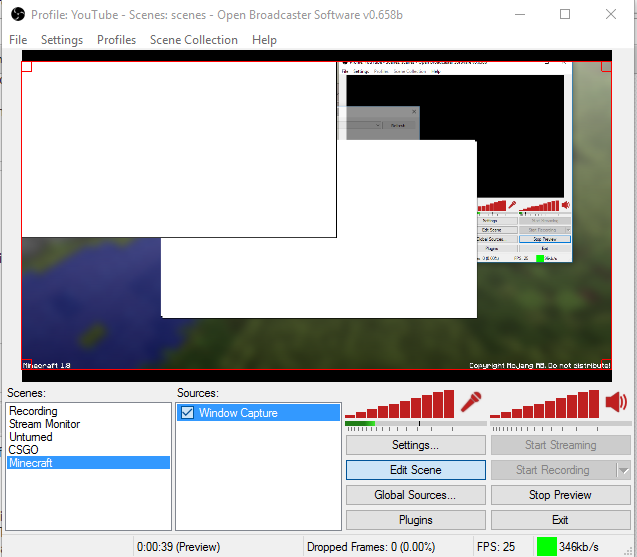
Task: Select the Recording scene
Action: click(x=88, y=411)
